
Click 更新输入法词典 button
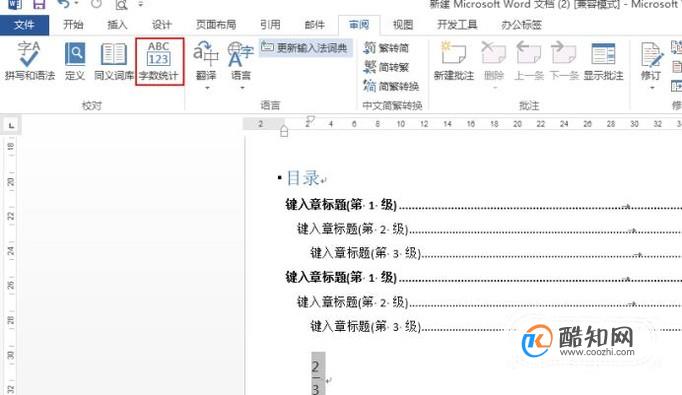tap(306, 47)
